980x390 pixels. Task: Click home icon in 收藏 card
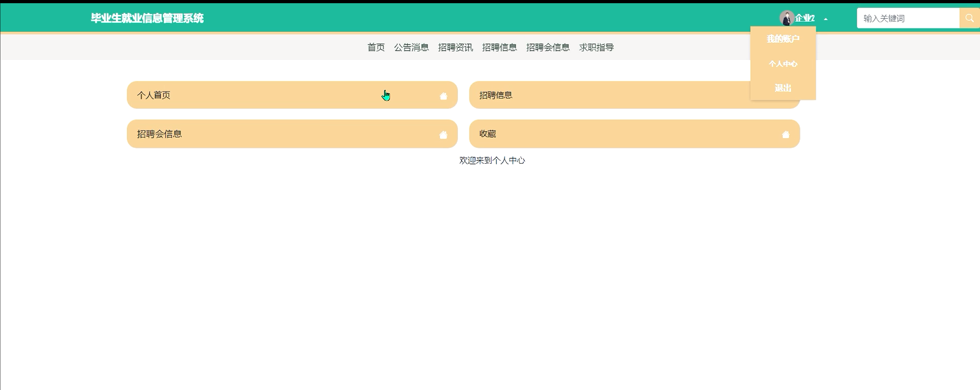coord(786,134)
